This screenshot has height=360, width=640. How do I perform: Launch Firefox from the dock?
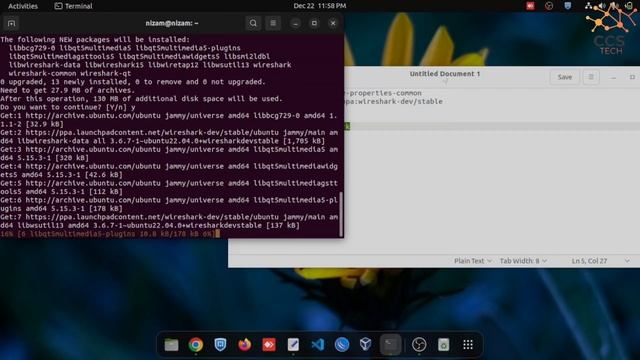click(244, 345)
